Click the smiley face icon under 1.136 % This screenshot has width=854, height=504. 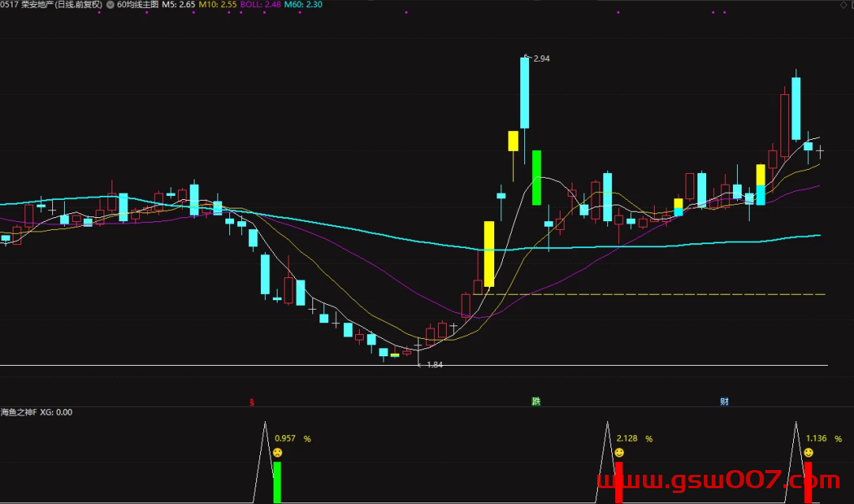(809, 453)
